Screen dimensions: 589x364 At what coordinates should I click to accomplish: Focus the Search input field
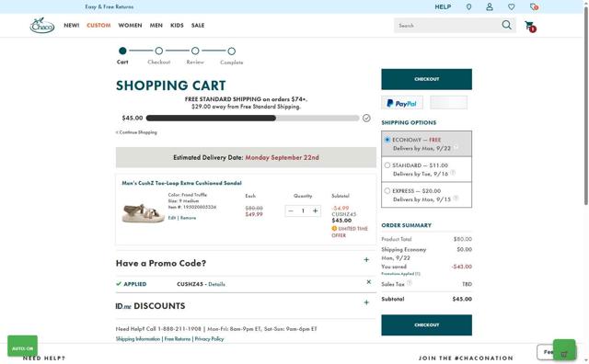[447, 26]
